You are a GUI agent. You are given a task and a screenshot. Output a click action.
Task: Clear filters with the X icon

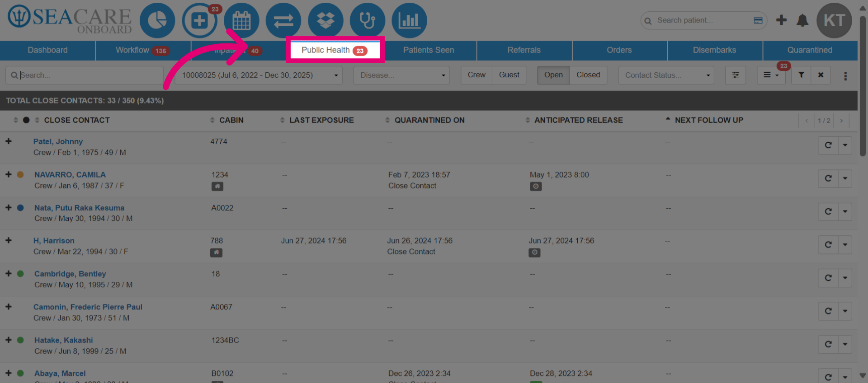coord(821,75)
